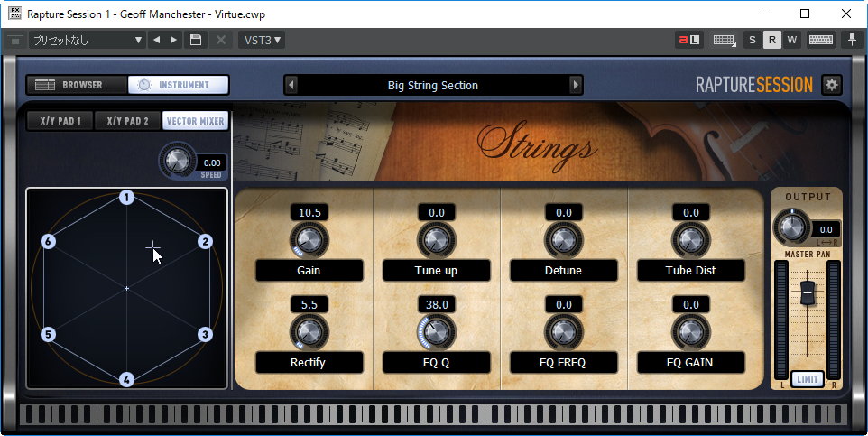The image size is (868, 436).
Task: Click Tune up value 0.0
Action: pyautogui.click(x=437, y=213)
